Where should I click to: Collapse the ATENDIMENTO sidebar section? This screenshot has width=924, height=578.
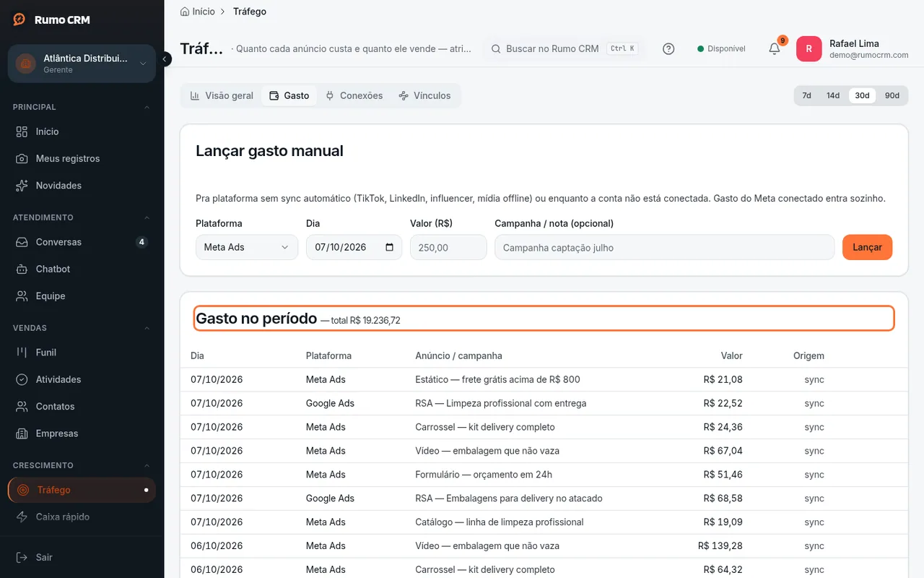click(x=82, y=217)
